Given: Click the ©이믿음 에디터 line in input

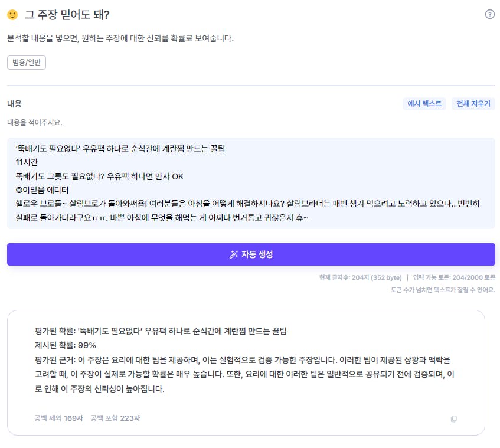Looking at the screenshot, I should [42, 190].
